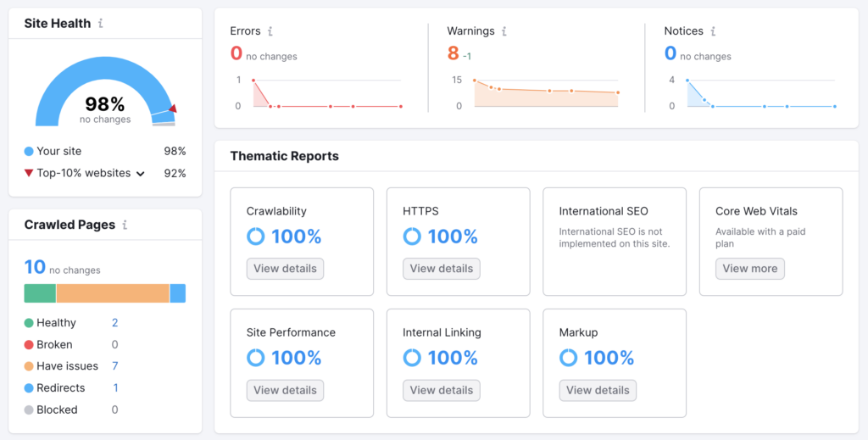868x440 pixels.
Task: Open View details for Internal Linking
Action: [x=441, y=390]
